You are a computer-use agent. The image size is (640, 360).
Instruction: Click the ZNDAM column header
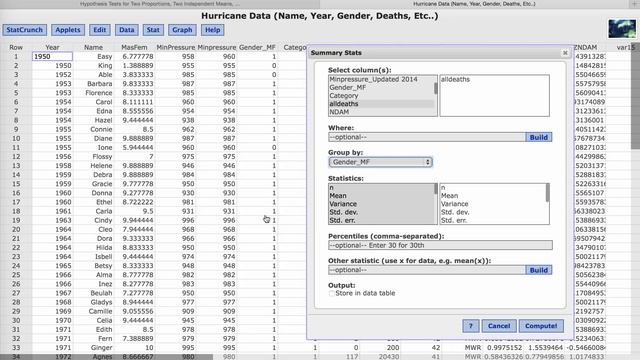[586, 47]
